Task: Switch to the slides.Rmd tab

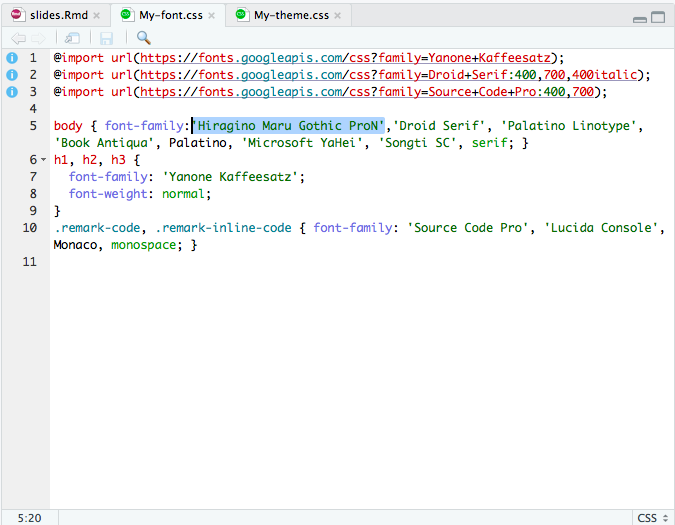Action: (x=58, y=15)
